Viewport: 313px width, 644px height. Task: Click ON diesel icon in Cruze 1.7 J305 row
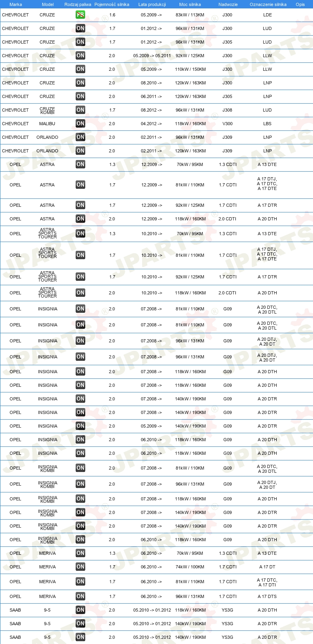tap(80, 42)
